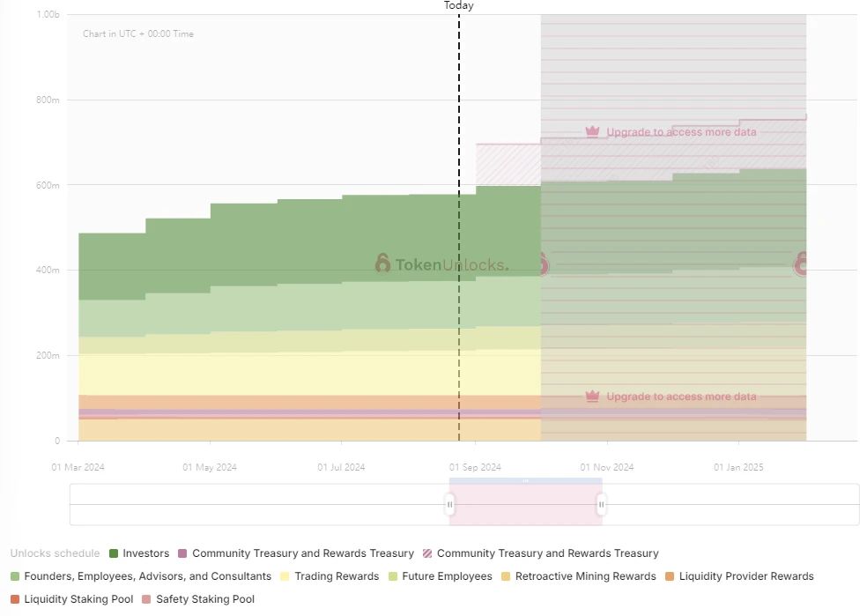Click the upper 'Upgrade to access more data' link
The width and height of the screenshot is (867, 616).
click(x=681, y=132)
